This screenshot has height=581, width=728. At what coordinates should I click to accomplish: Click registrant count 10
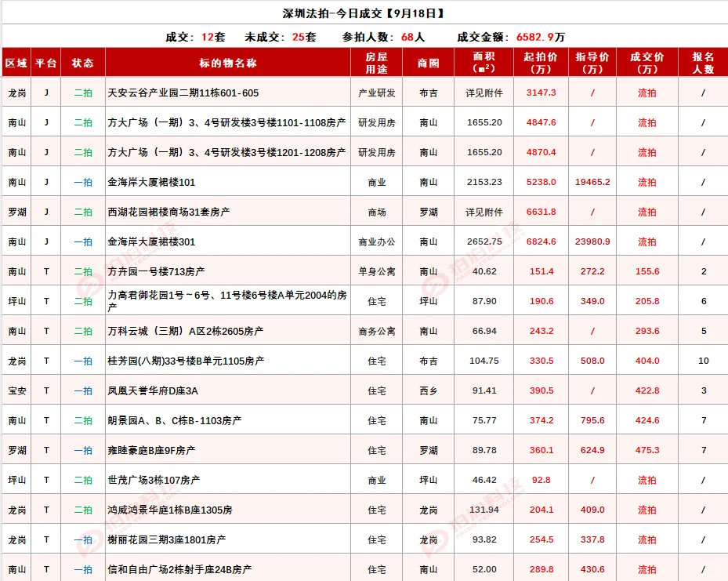704,361
